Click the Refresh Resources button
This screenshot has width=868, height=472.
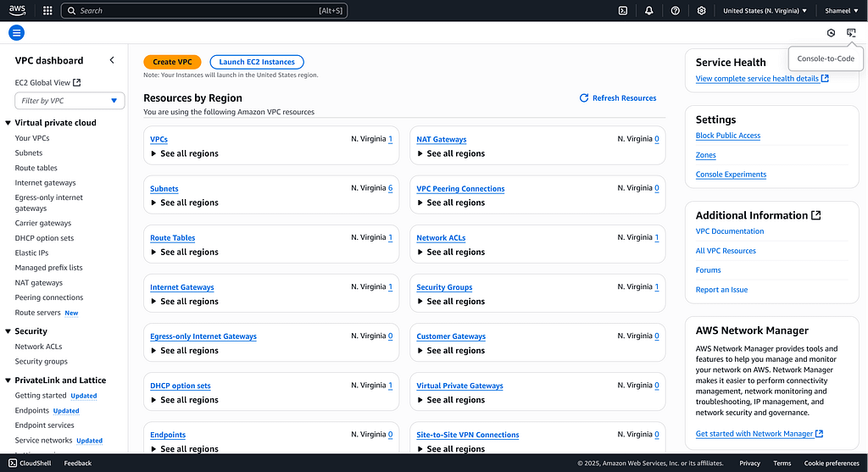pyautogui.click(x=618, y=98)
